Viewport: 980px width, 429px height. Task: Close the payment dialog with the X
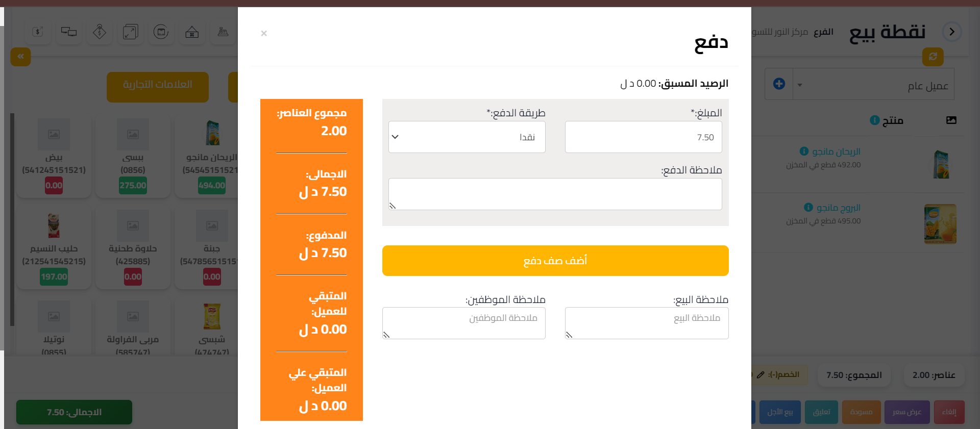(x=264, y=34)
